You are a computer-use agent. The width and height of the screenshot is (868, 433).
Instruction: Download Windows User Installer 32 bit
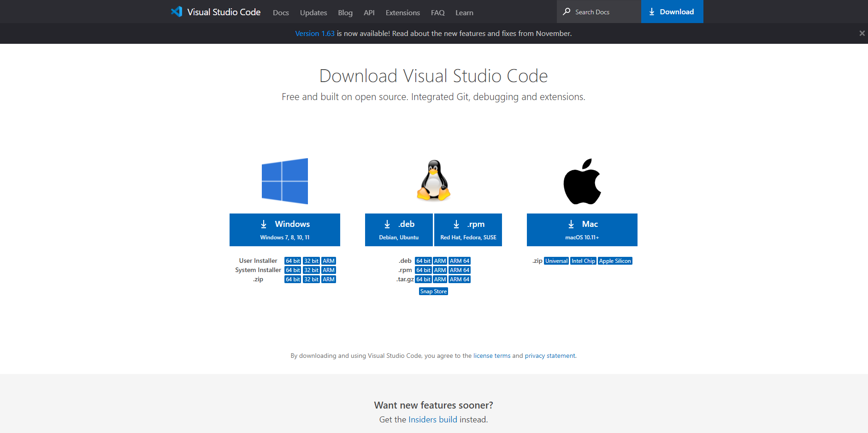pos(311,261)
